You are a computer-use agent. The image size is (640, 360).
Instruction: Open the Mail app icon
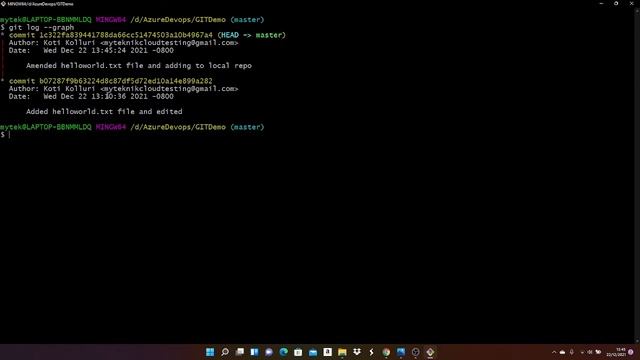[313, 352]
